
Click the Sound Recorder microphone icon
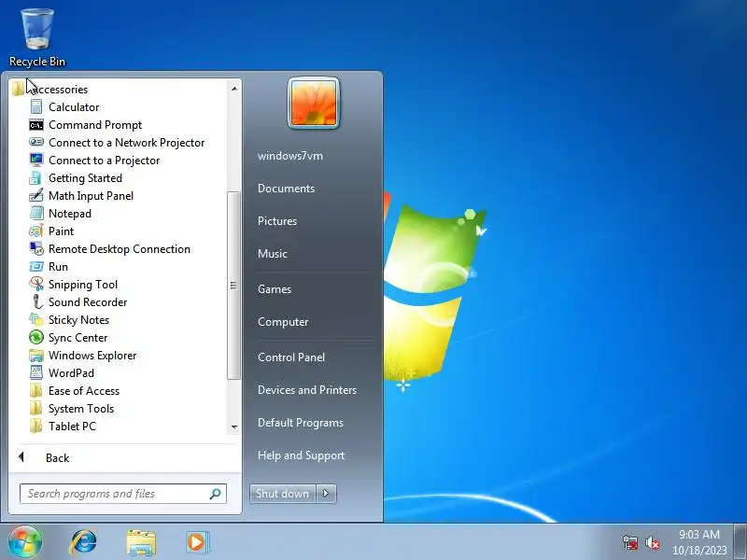click(36, 301)
